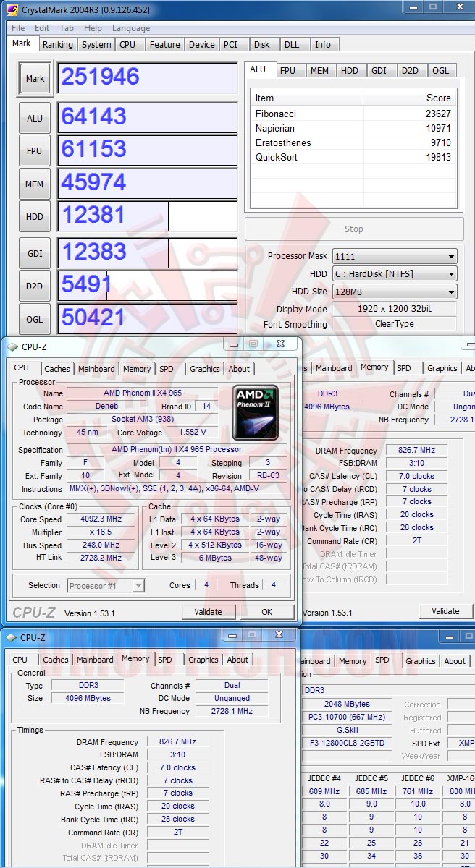The image size is (475, 868).
Task: Open SPD tab in bottom CPU-Z Memory window
Action: click(165, 660)
